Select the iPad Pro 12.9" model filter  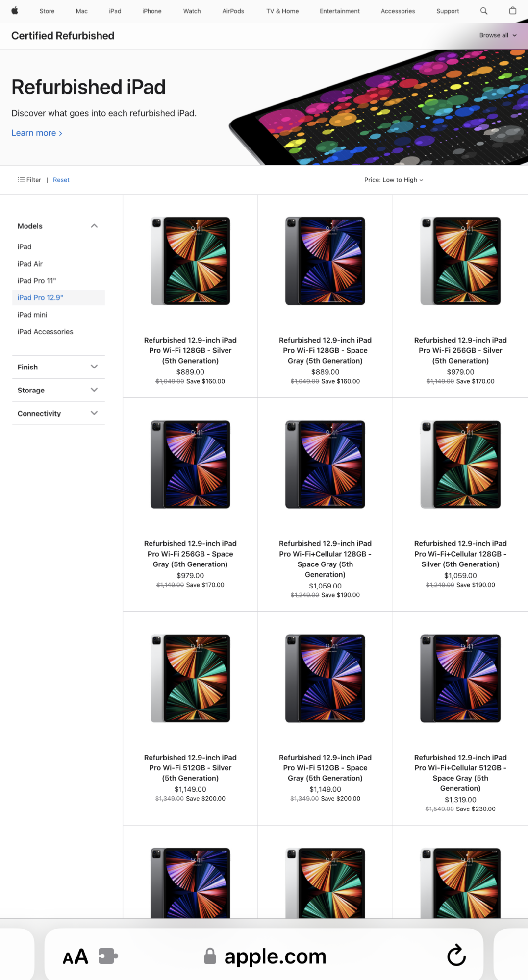(58, 297)
